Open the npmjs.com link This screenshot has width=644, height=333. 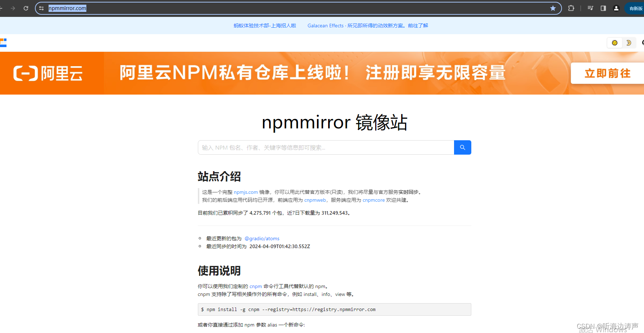tap(246, 192)
